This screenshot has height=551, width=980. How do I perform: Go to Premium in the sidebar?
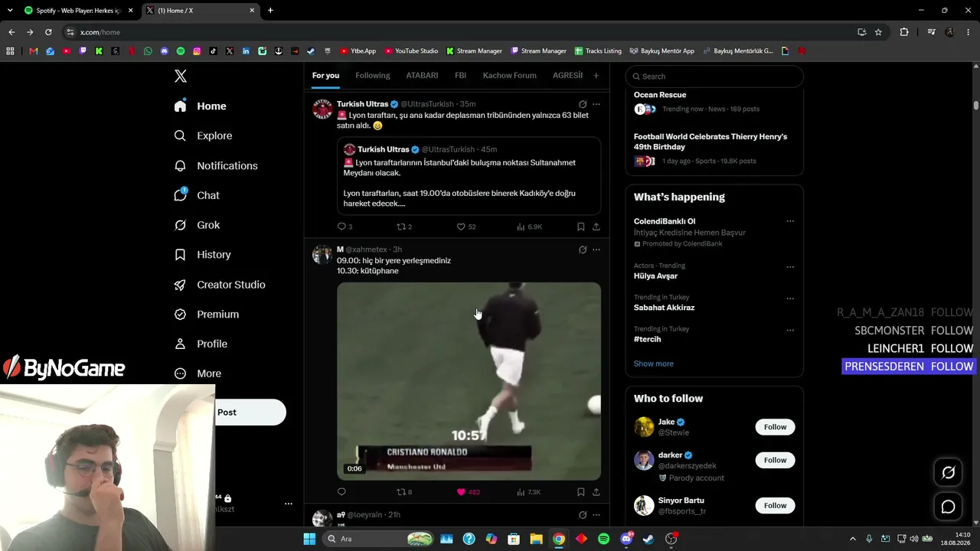coord(206,315)
